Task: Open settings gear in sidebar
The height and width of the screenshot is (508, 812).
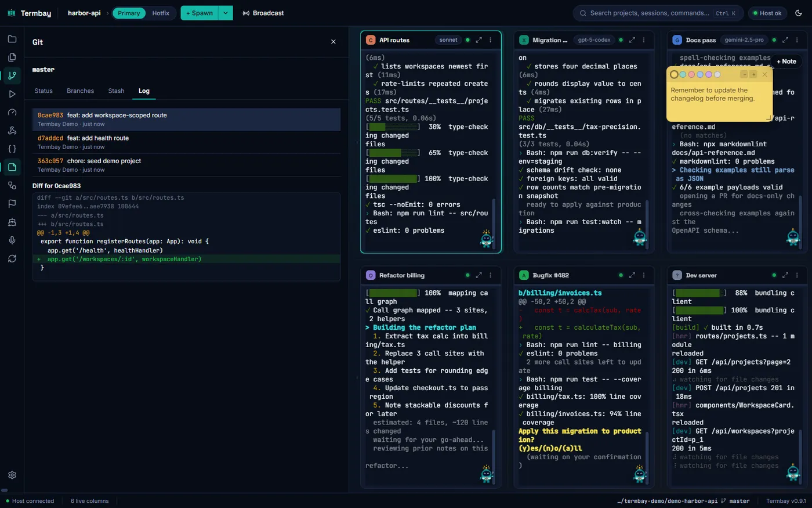Action: point(12,475)
